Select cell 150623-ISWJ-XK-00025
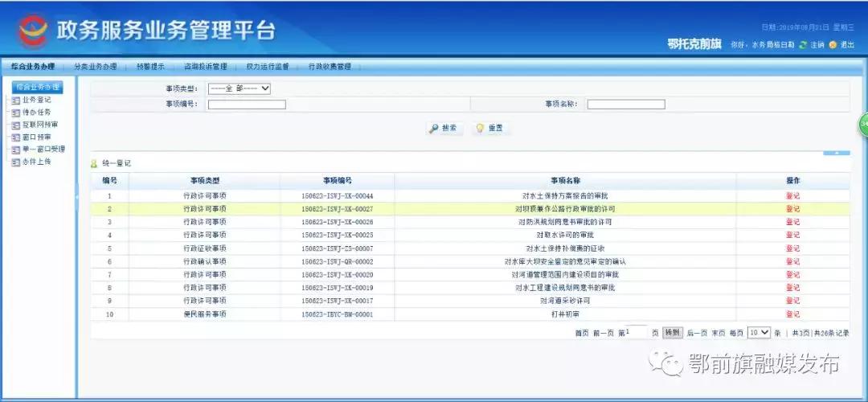868x402 pixels. (x=337, y=236)
